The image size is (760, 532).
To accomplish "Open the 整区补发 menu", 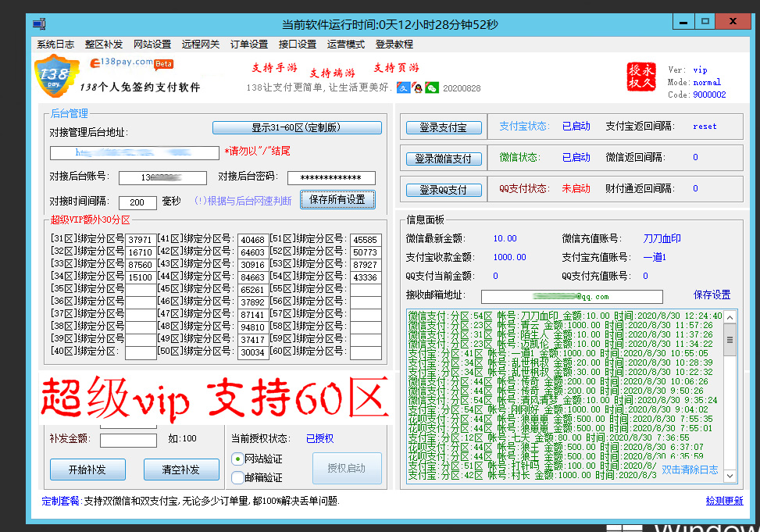I will 104,44.
